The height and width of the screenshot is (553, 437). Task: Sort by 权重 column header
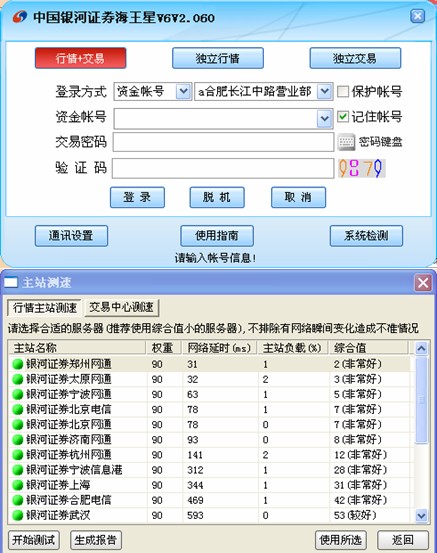tap(164, 348)
